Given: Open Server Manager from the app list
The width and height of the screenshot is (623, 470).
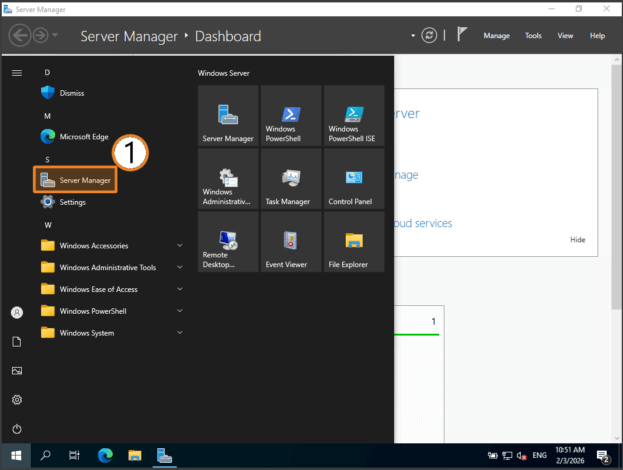Looking at the screenshot, I should click(x=75, y=180).
